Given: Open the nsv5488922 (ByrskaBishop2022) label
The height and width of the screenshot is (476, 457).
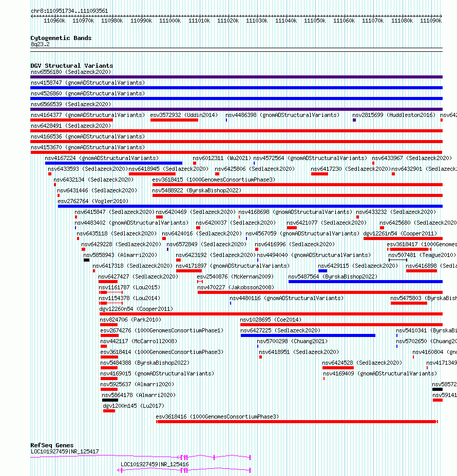Looking at the screenshot, I should (x=197, y=190).
